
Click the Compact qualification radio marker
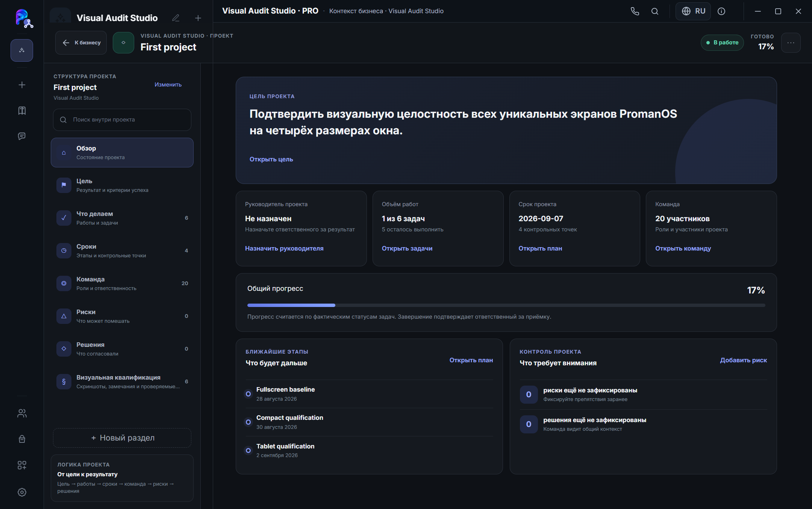pos(248,422)
